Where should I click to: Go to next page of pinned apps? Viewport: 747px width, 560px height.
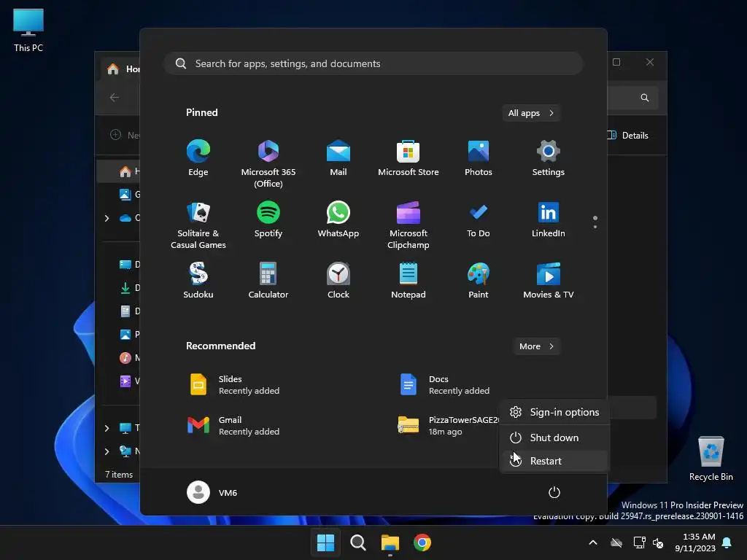point(595,227)
